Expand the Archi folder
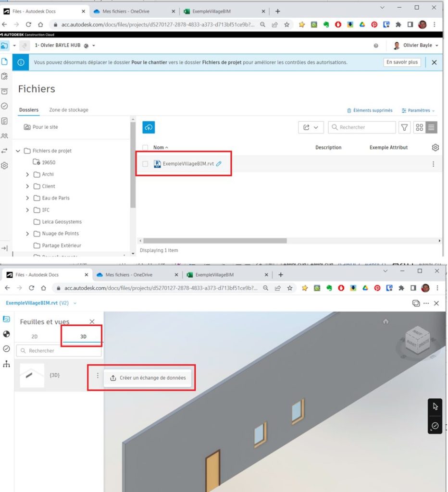The height and width of the screenshot is (492, 448). point(27,174)
